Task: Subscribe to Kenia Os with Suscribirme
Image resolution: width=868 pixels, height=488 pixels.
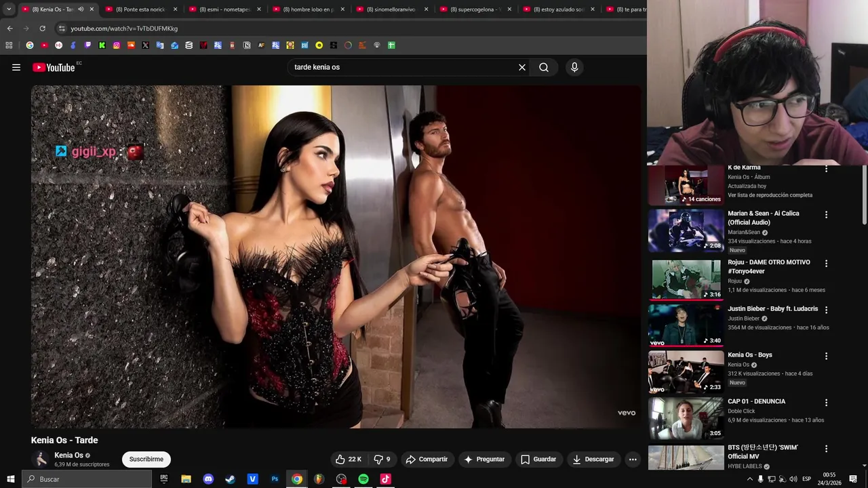Action: pyautogui.click(x=146, y=459)
